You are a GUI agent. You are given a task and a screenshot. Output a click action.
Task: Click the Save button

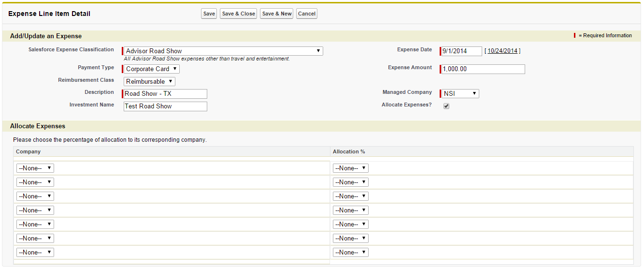click(209, 14)
